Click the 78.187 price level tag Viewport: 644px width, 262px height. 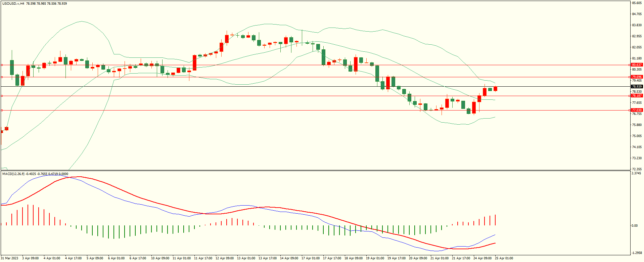[637, 96]
